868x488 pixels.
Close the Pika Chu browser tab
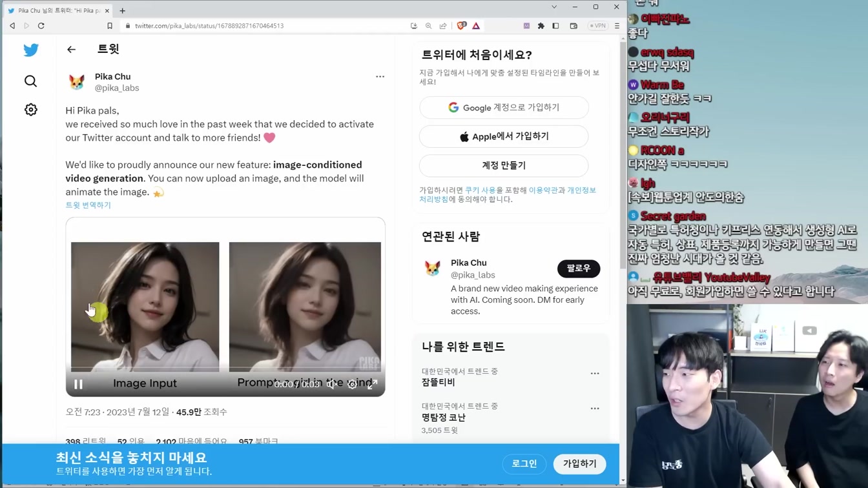[107, 10]
